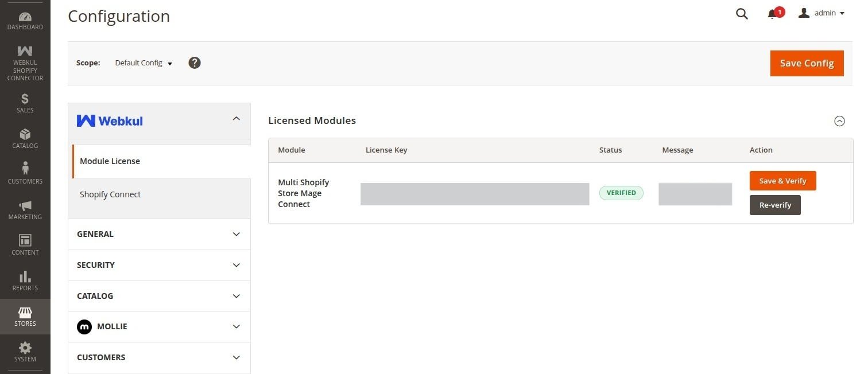Open the Stores menu
Image resolution: width=868 pixels, height=374 pixels.
click(x=25, y=317)
